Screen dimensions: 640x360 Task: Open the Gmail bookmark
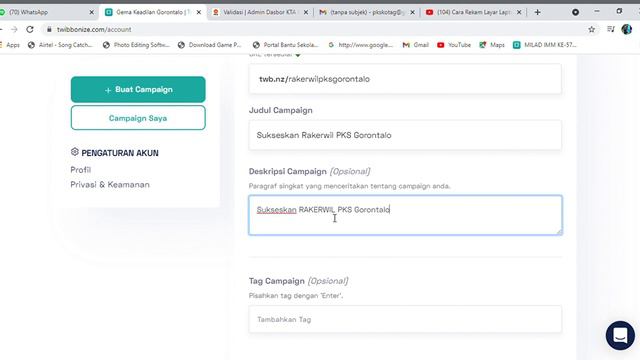416,45
